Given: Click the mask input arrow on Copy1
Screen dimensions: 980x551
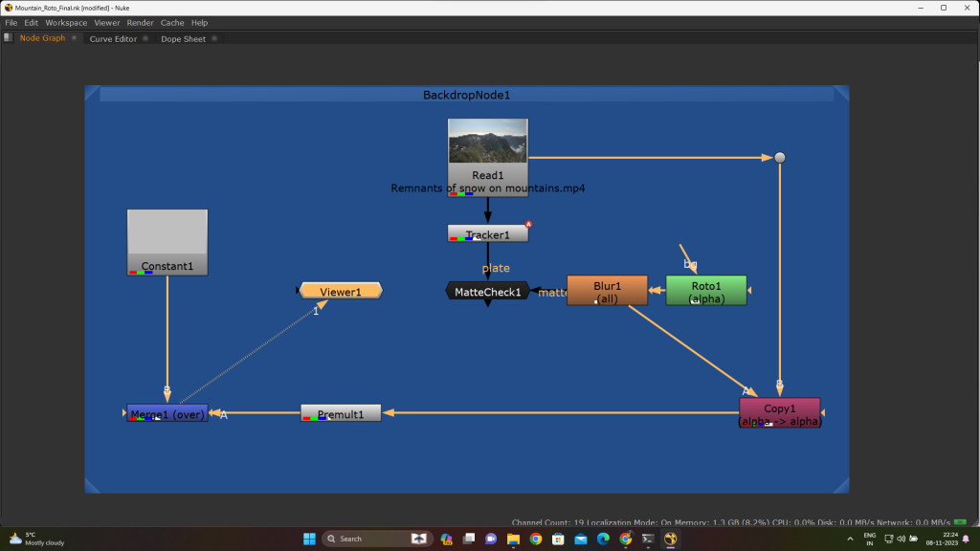Looking at the screenshot, I should (x=823, y=413).
